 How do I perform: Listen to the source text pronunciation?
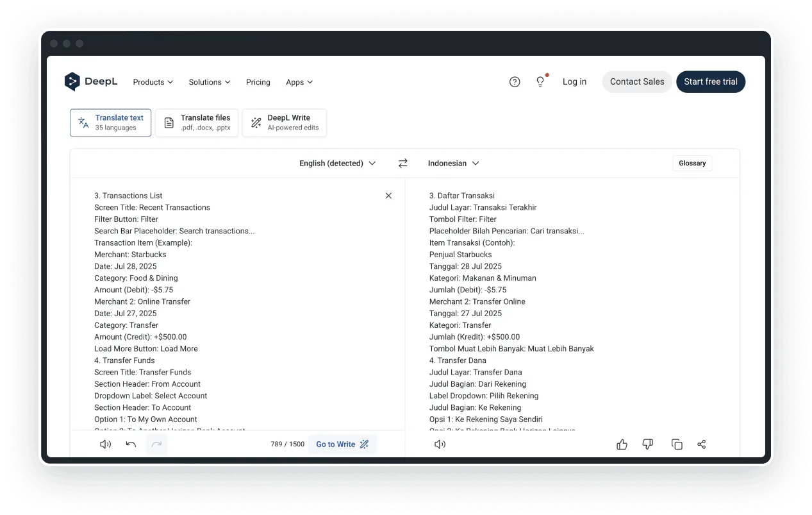(x=104, y=444)
